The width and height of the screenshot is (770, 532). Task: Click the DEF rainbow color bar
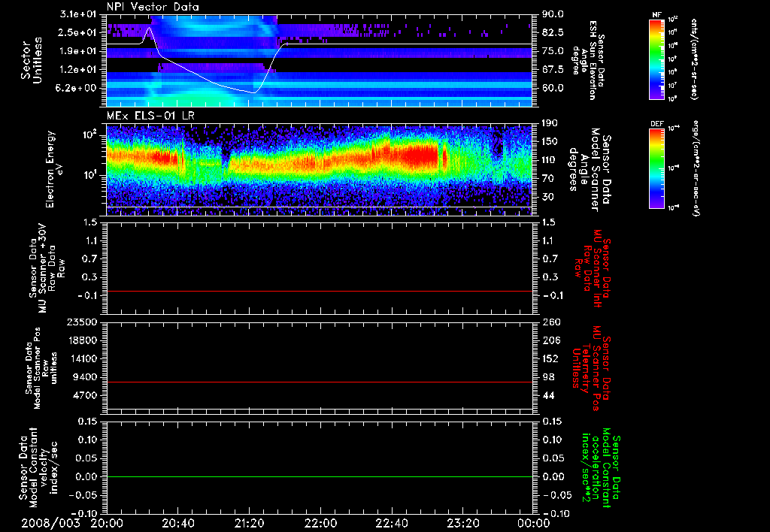(x=656, y=168)
